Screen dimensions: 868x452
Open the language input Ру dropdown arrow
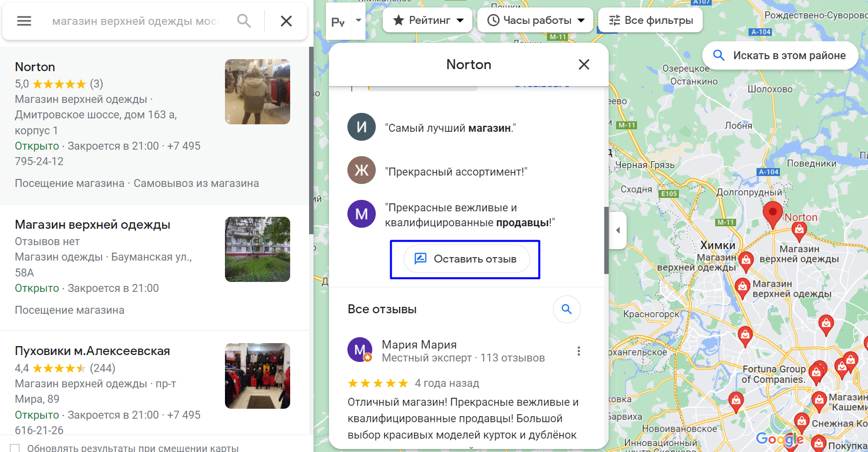click(358, 21)
